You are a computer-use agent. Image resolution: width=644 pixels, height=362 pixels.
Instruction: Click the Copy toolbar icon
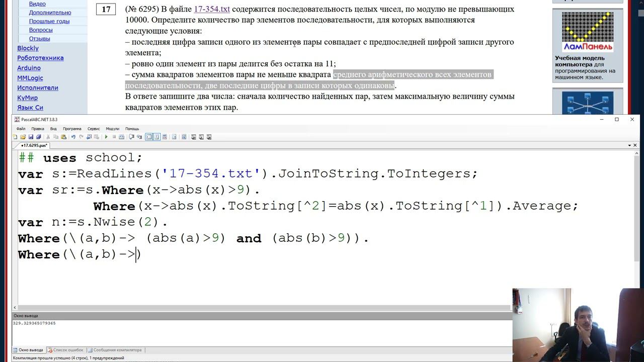click(56, 137)
